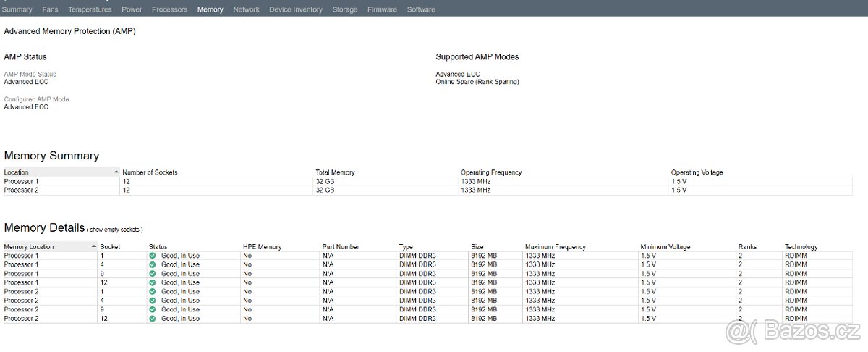Sort by Maximum Frequency column header
Viewport: 868px width, 352px height.
[555, 247]
